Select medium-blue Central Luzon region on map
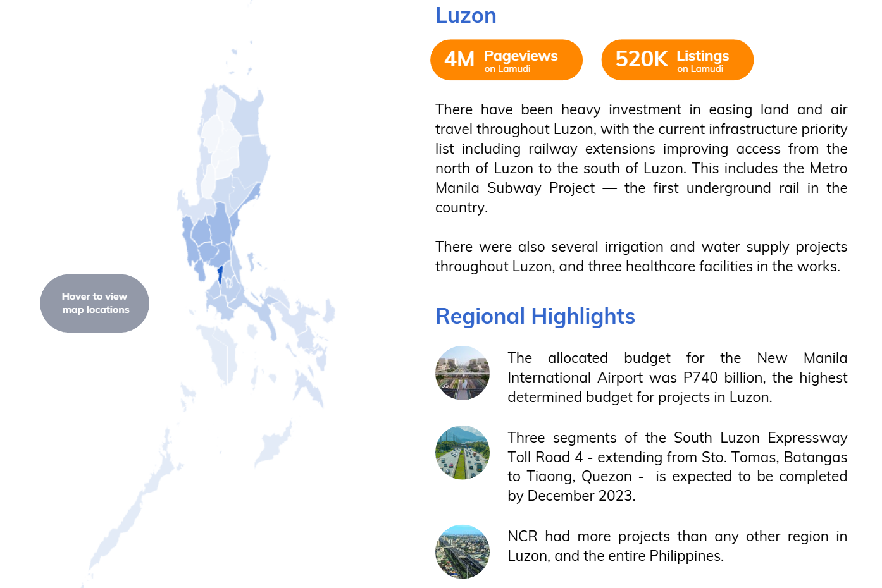The height and width of the screenshot is (588, 882). point(212,234)
